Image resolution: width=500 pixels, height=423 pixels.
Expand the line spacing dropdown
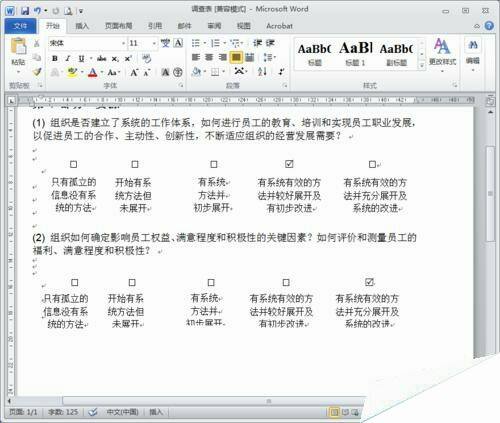(x=270, y=57)
